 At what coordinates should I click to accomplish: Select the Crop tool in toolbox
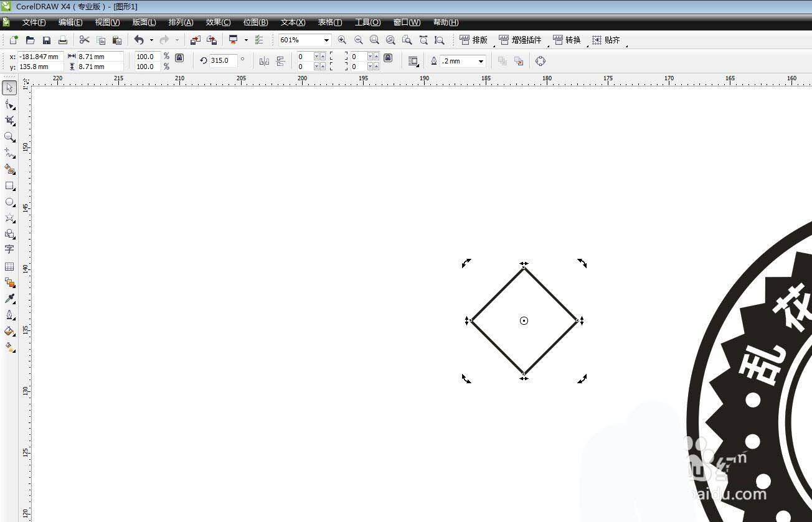(9, 120)
